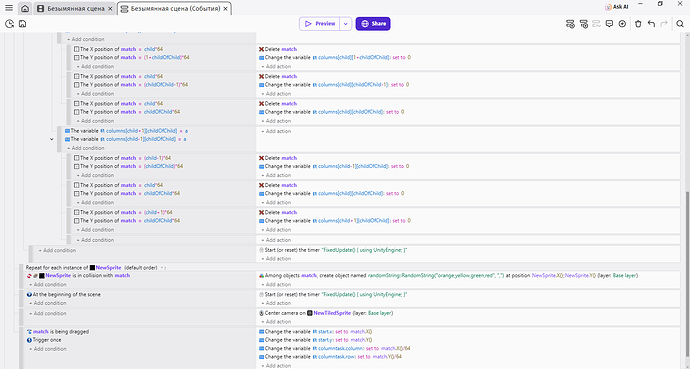Redo the last undone change
Screen dimensions: 690x369
(x=664, y=24)
